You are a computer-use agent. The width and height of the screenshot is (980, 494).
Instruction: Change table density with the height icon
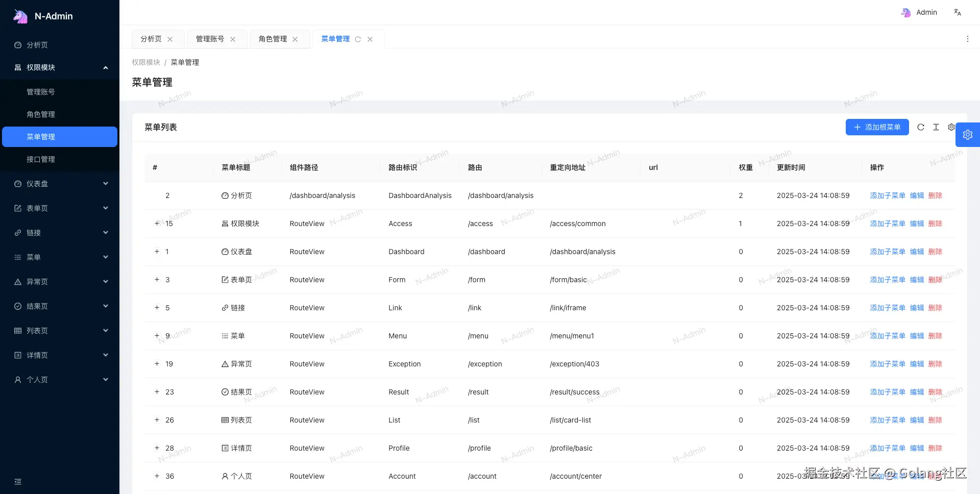click(x=936, y=127)
